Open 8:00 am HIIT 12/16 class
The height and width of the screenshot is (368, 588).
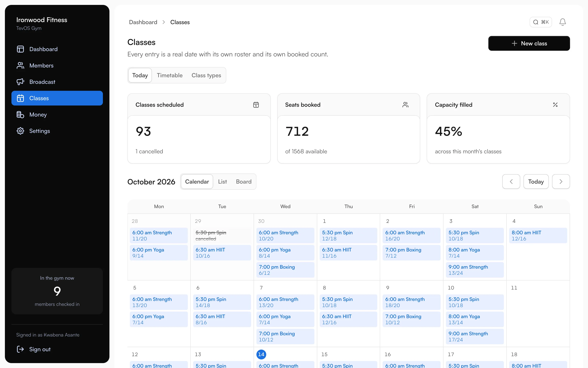[x=538, y=235]
